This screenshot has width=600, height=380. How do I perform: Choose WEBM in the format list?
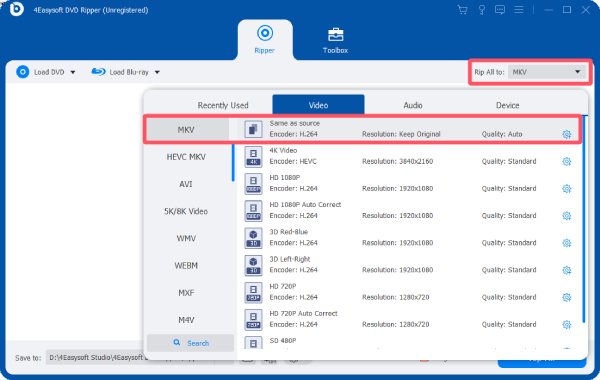[186, 266]
